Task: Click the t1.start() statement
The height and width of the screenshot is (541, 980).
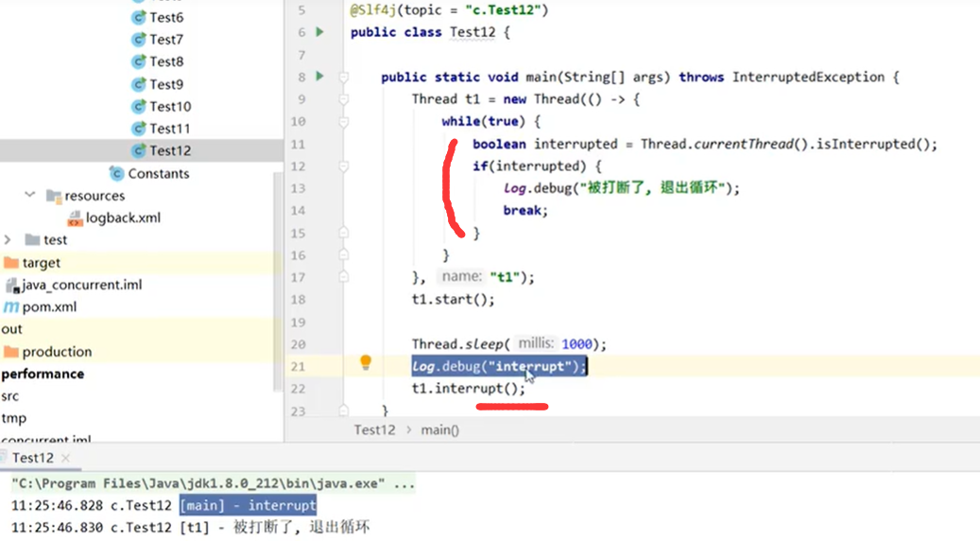Action: (453, 300)
